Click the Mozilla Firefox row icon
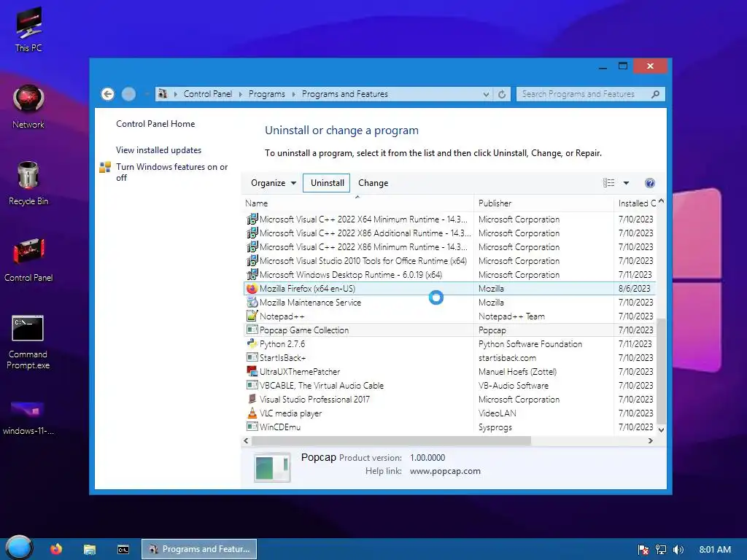 tap(252, 288)
